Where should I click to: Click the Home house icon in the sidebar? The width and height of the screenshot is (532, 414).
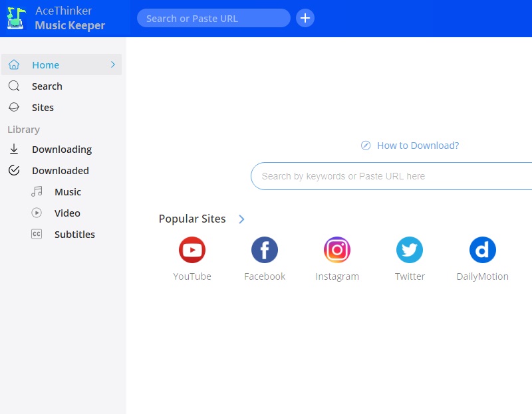coord(14,64)
